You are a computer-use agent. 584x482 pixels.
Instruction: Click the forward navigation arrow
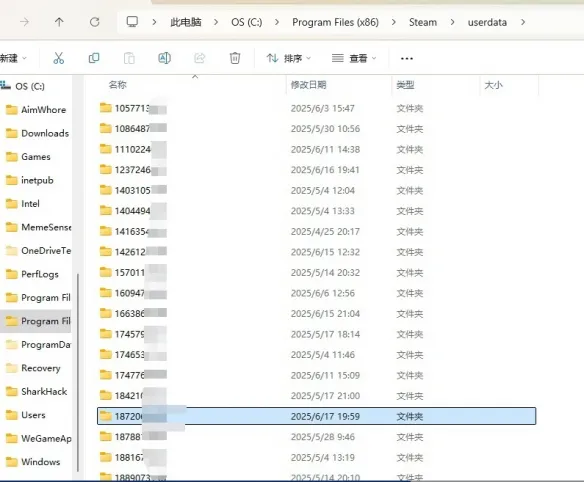(x=25, y=22)
